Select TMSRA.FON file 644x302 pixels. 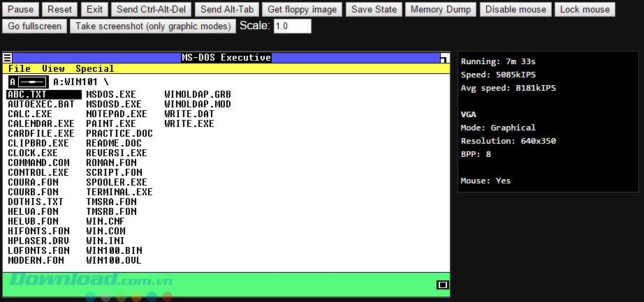click(x=111, y=202)
